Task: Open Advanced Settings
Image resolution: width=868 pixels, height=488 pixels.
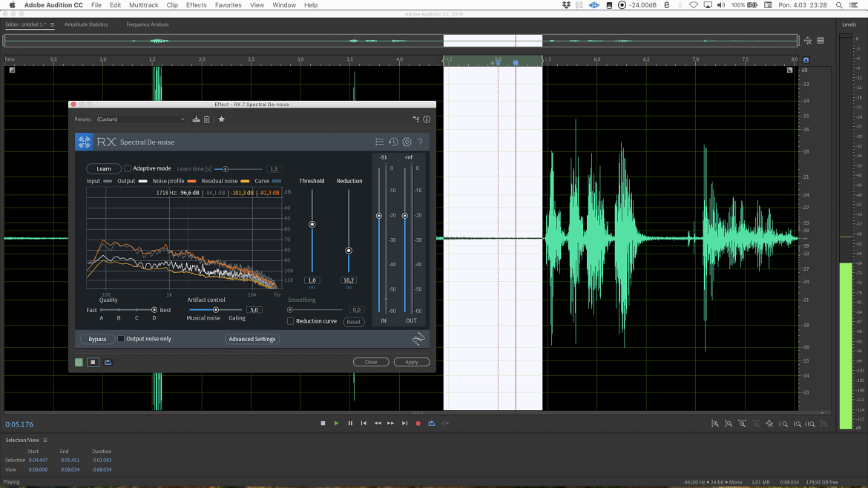Action: point(252,339)
